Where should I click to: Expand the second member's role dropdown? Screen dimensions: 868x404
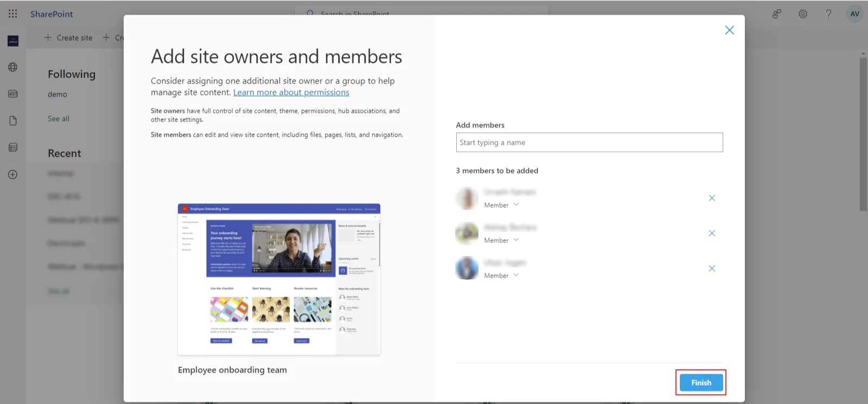[502, 240]
